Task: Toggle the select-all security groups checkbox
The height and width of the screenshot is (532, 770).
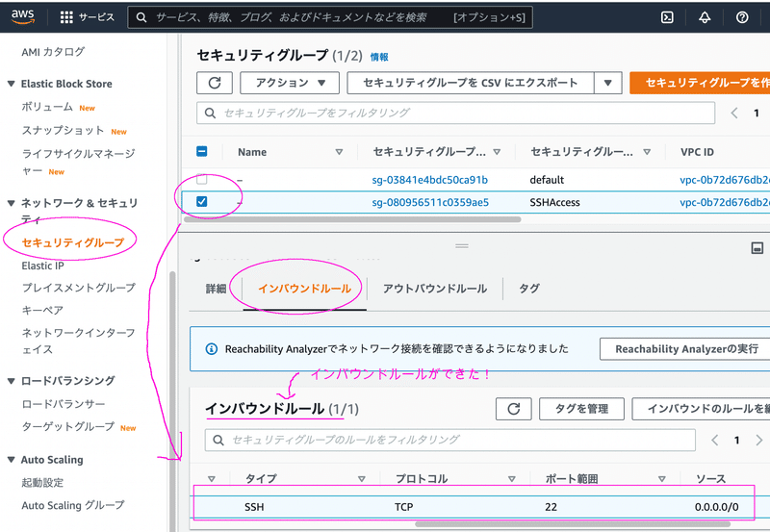Action: (x=202, y=151)
